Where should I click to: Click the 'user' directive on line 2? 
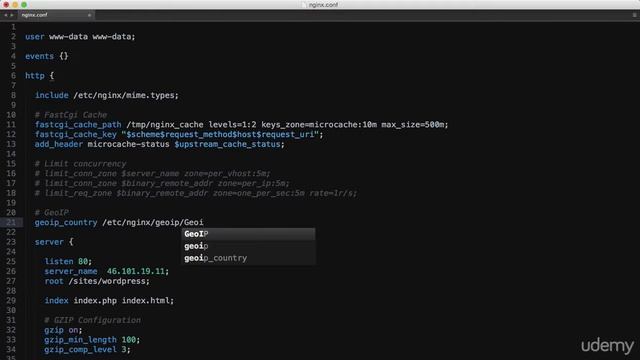35,37
